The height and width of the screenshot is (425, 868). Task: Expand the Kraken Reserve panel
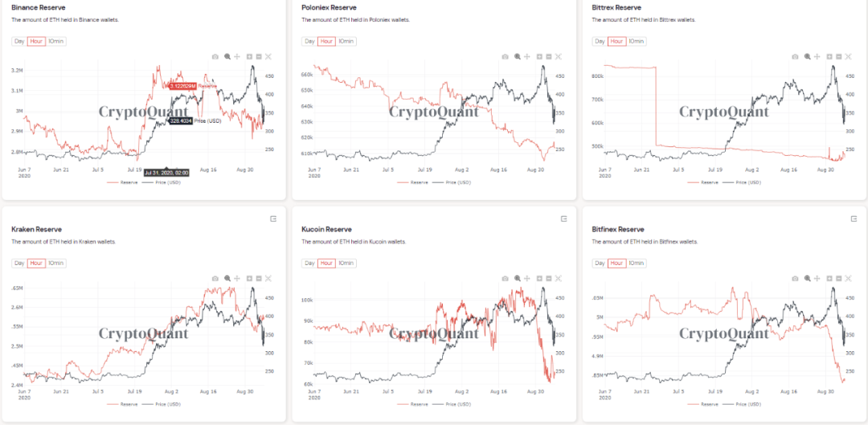(272, 219)
